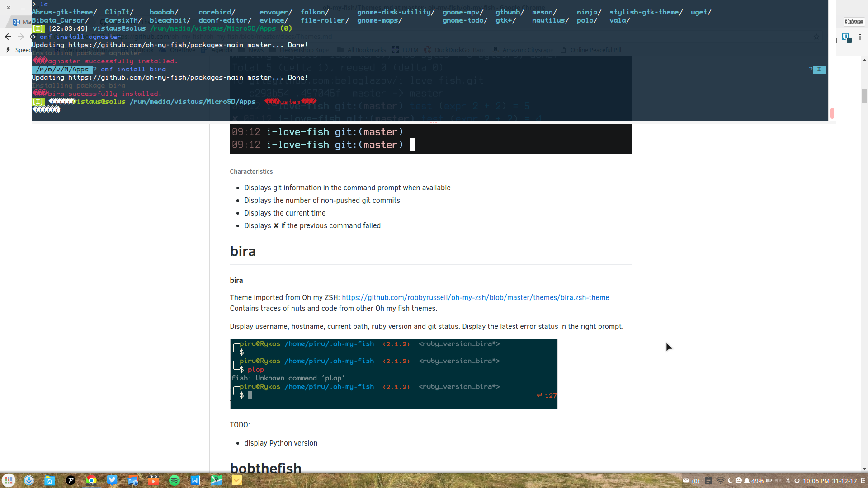868x488 pixels.
Task: Open the video player taskbar icon
Action: click(x=154, y=480)
